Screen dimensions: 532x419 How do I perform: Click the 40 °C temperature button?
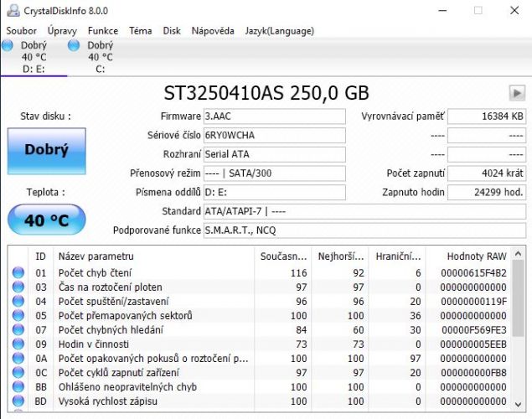[x=46, y=220]
